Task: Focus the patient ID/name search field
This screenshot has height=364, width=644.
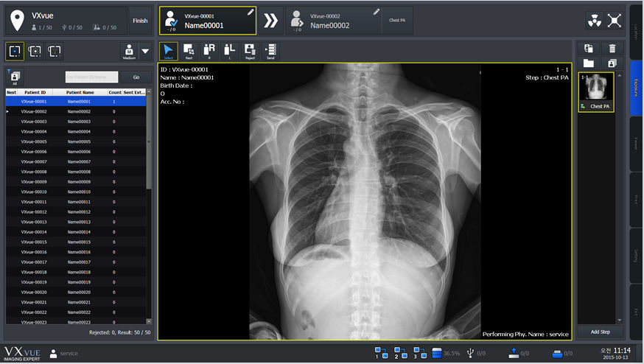Action: tap(91, 77)
